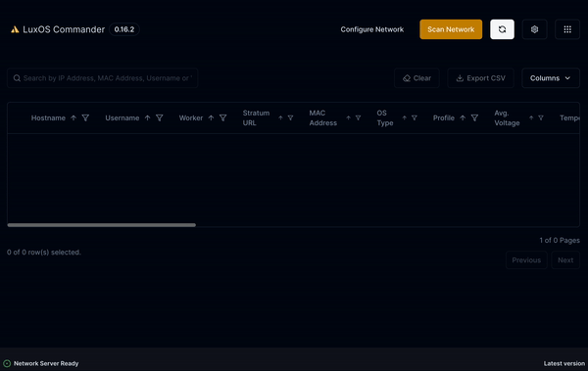Click the Avg. Voltage header text

click(507, 117)
